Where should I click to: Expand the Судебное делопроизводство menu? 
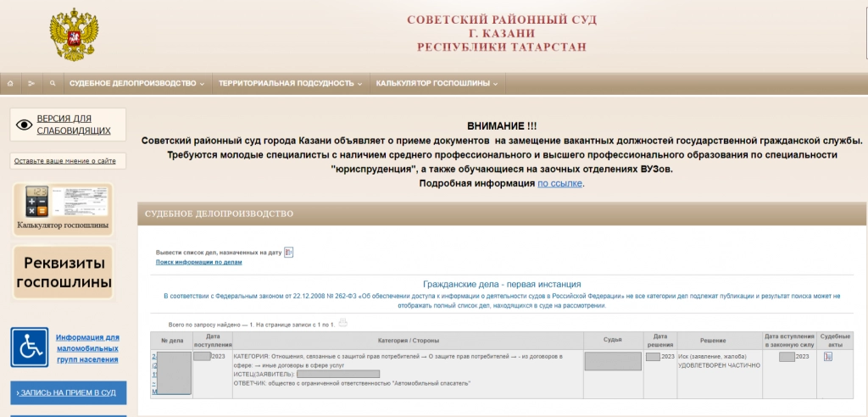[136, 84]
